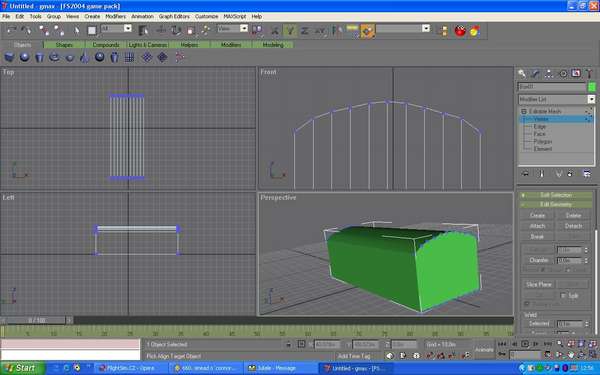The height and width of the screenshot is (375, 600).
Task: Toggle the Animate button
Action: click(x=484, y=350)
